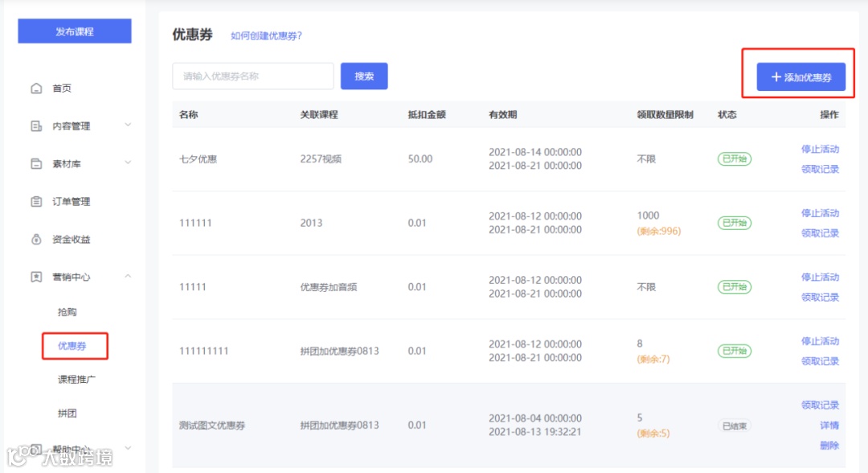The width and height of the screenshot is (868, 473).
Task: Click 领取记录 for 测试图文优惠券 row
Action: pyautogui.click(x=820, y=405)
